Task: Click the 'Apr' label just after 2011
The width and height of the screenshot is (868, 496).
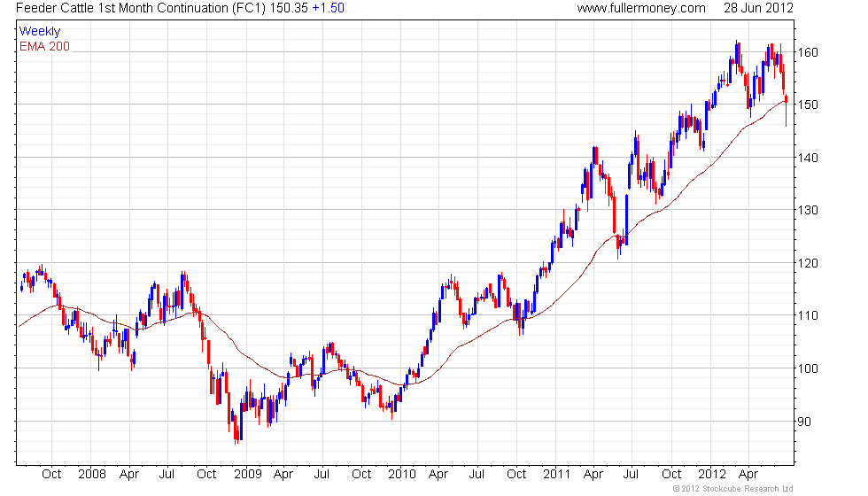Action: 593,475
